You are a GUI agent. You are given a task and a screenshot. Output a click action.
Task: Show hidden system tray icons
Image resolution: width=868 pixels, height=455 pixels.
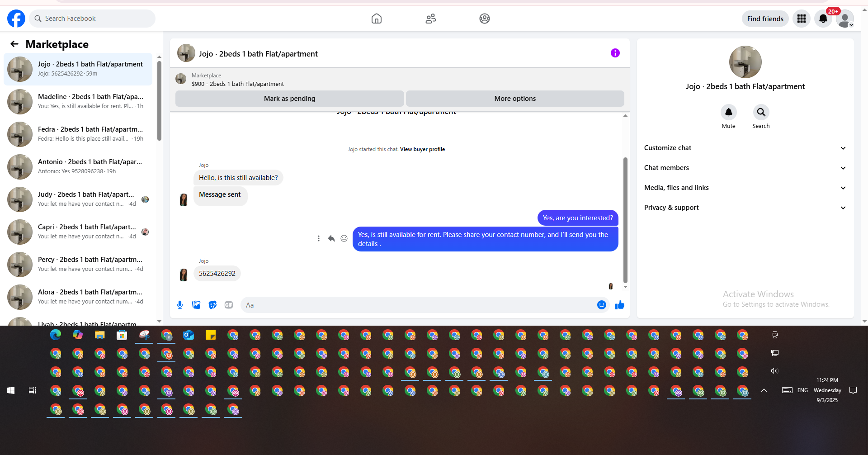[x=764, y=390]
